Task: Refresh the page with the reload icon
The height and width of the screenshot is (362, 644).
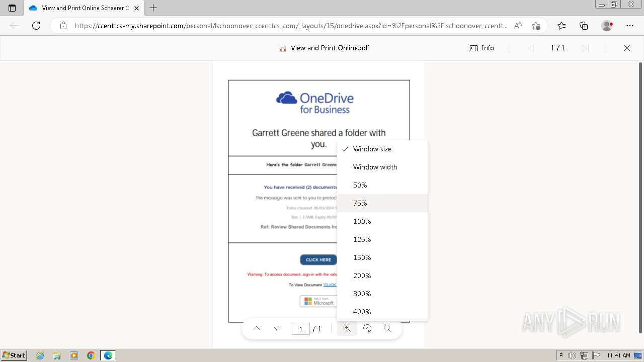Action: (36, 26)
